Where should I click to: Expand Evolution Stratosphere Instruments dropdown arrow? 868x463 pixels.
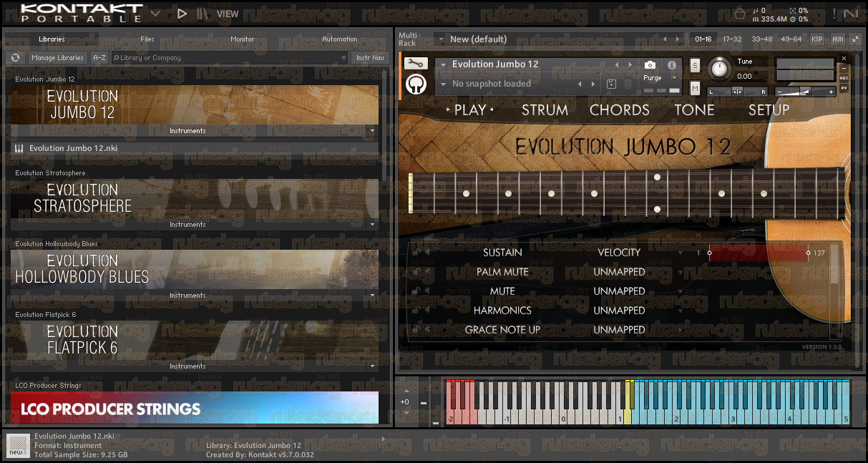[x=371, y=225]
